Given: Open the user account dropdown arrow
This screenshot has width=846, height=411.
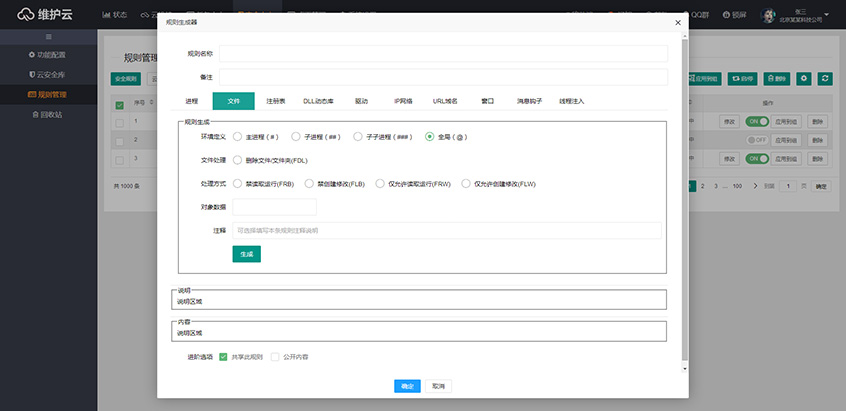Looking at the screenshot, I should 827,15.
